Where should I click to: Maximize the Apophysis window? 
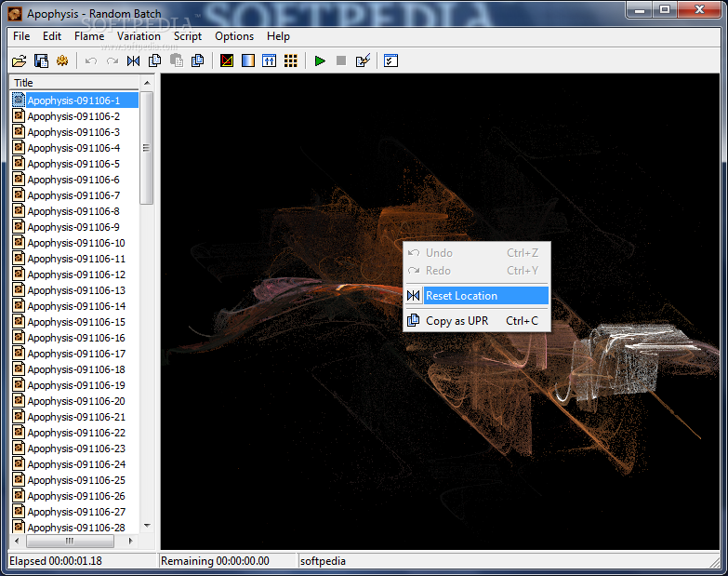point(665,9)
